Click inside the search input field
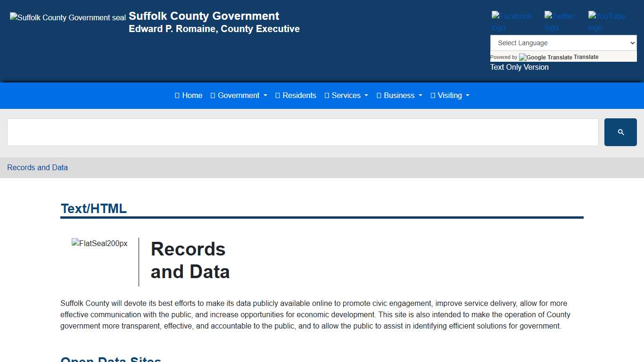Viewport: 644px width, 362px height. [302, 132]
